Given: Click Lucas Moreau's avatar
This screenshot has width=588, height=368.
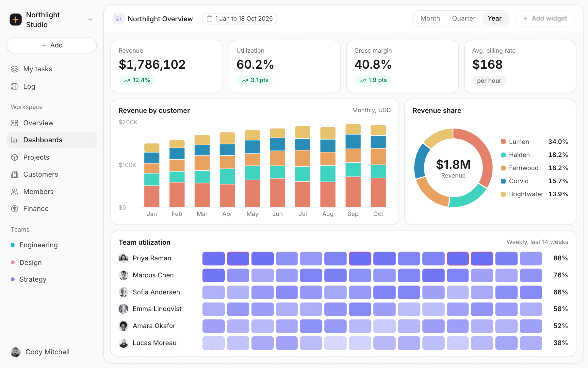Looking at the screenshot, I should (x=123, y=343).
